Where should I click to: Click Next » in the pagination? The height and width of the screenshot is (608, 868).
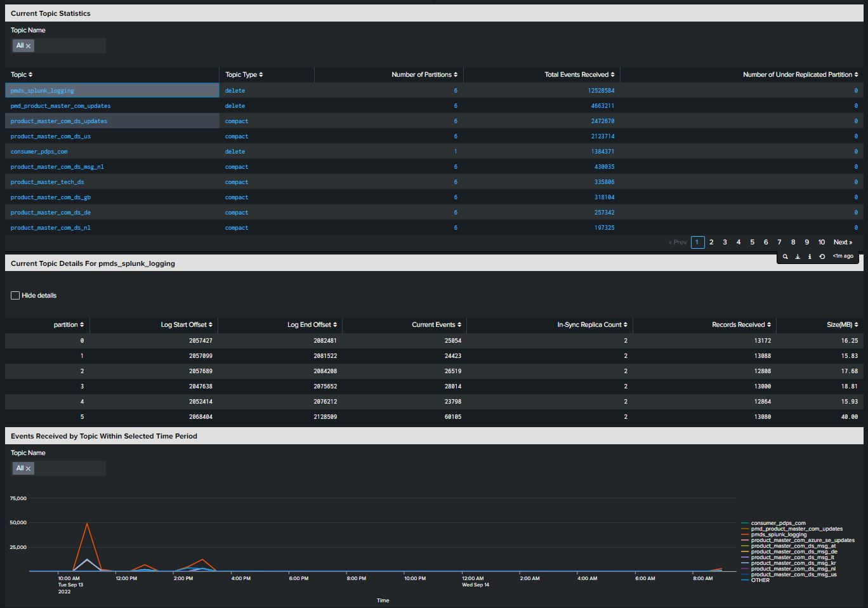(x=843, y=242)
